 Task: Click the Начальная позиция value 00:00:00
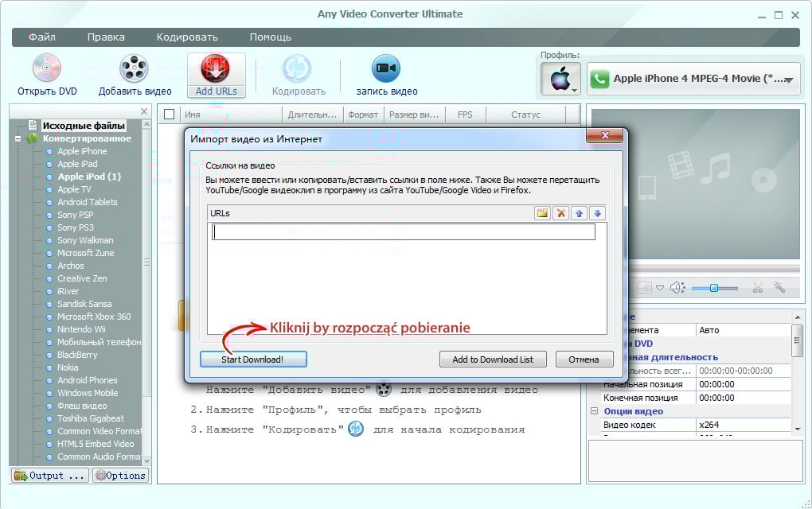743,384
